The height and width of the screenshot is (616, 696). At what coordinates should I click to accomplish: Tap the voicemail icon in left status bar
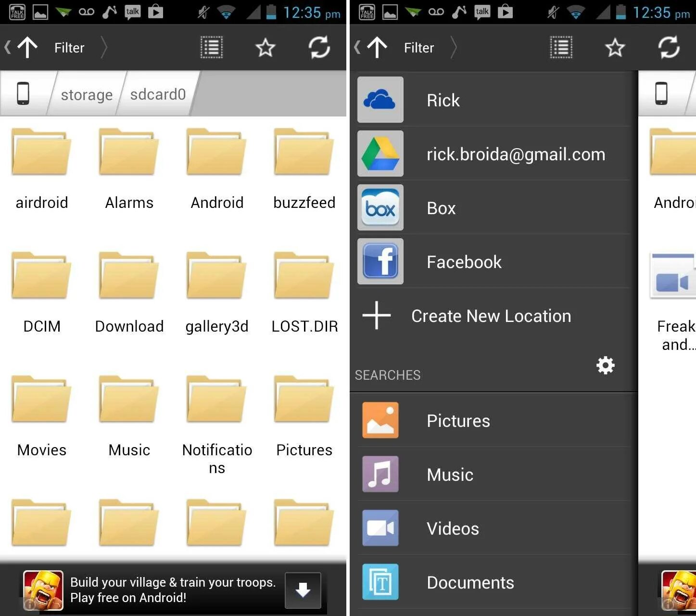click(86, 12)
